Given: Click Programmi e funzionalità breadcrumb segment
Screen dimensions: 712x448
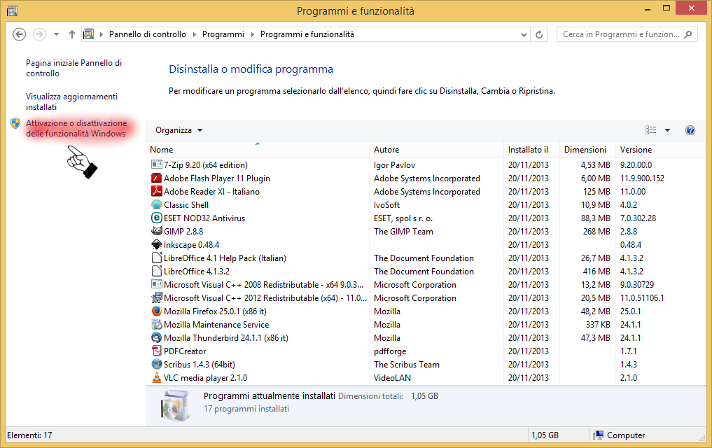Looking at the screenshot, I should tap(307, 34).
